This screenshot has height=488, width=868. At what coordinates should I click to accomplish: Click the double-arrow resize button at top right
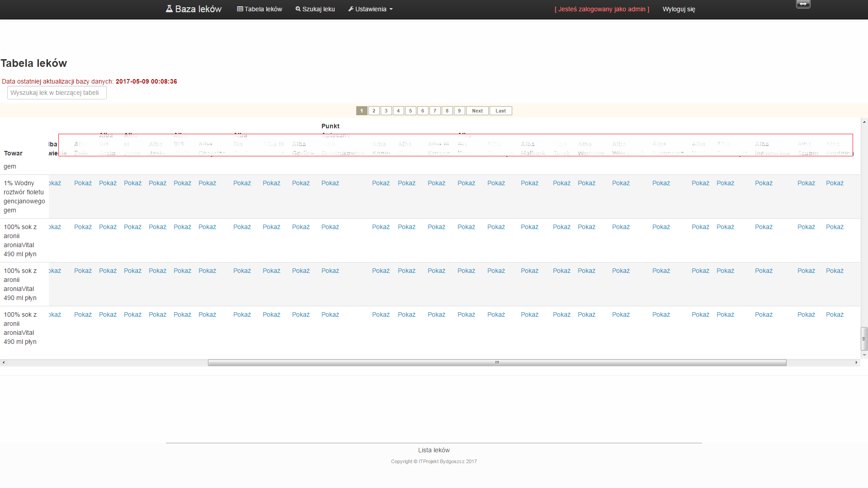coord(803,4)
